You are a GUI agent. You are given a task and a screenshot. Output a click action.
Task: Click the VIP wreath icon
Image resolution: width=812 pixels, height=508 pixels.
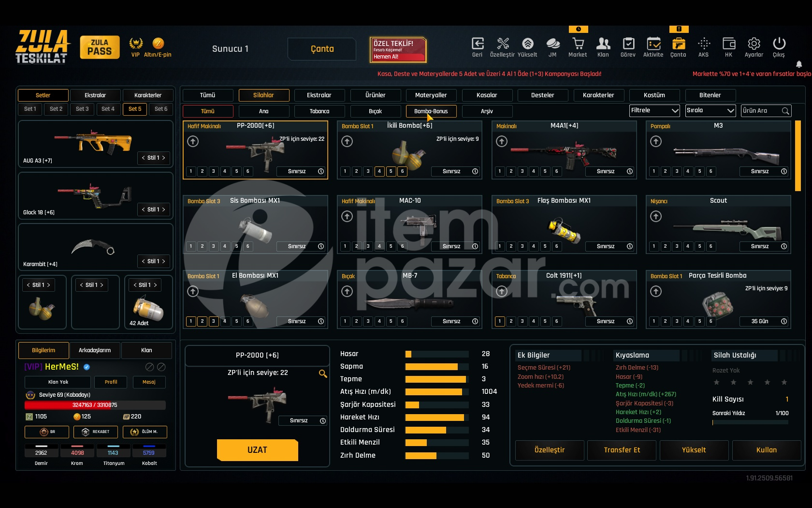tap(136, 43)
